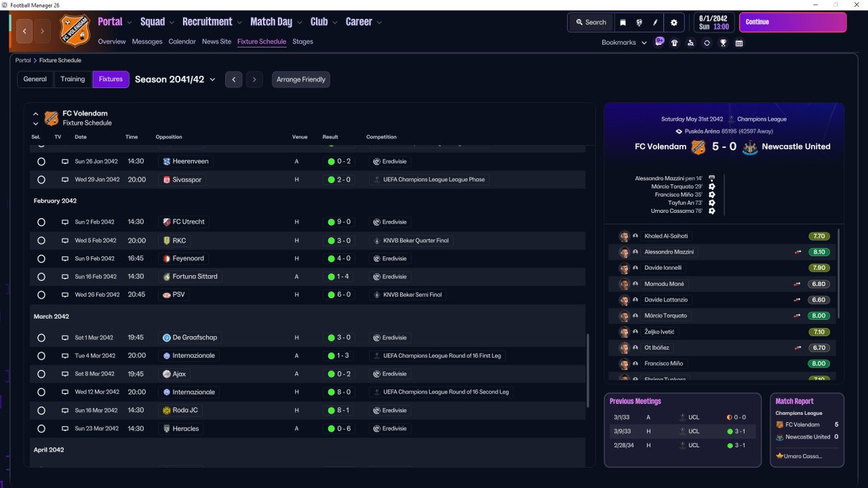868x488 pixels.
Task: Open the Season 2041/42 dropdown
Action: tap(175, 79)
